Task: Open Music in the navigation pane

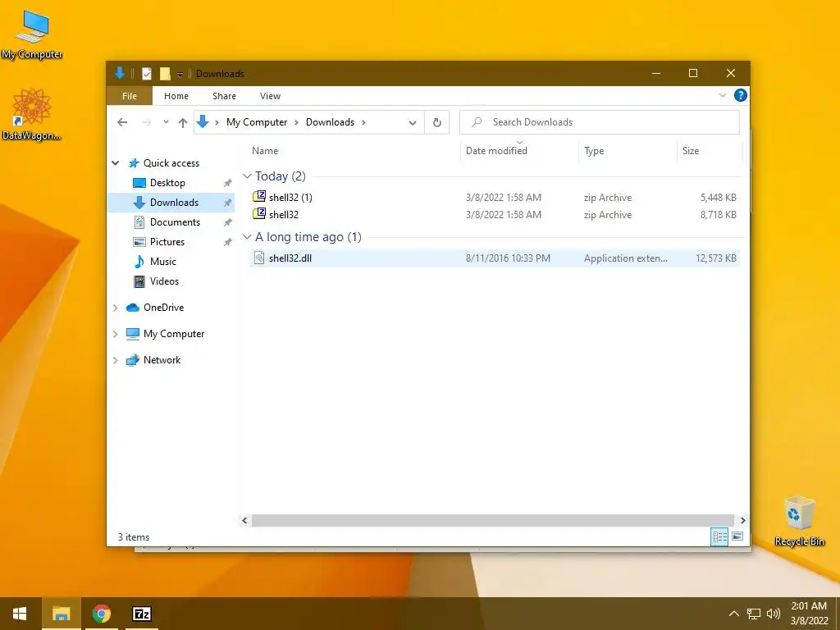Action: [163, 262]
